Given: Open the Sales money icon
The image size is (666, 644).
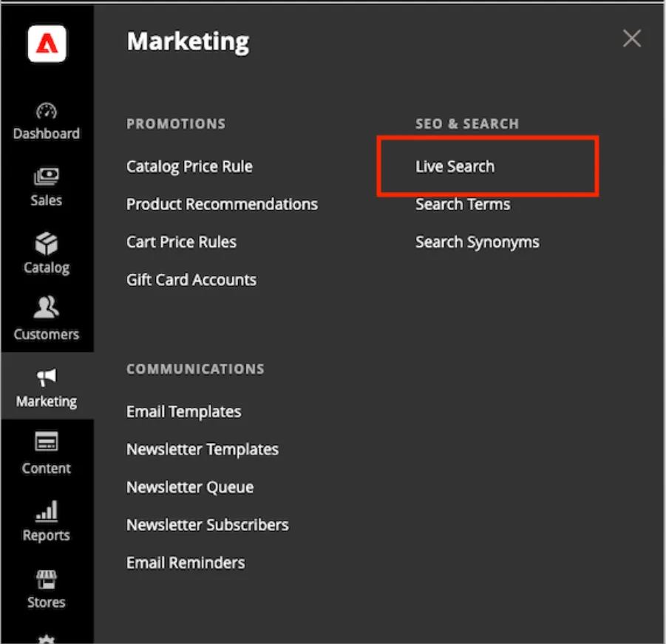Looking at the screenshot, I should [47, 176].
